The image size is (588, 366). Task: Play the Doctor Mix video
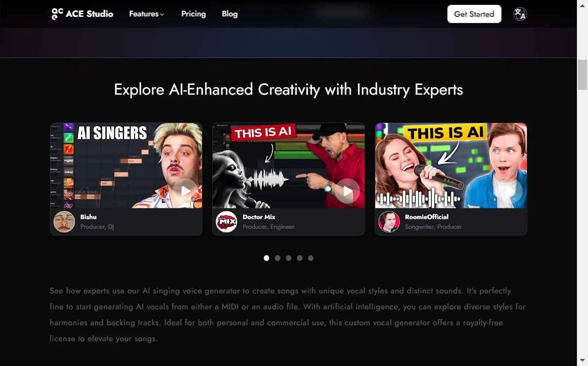pos(348,191)
